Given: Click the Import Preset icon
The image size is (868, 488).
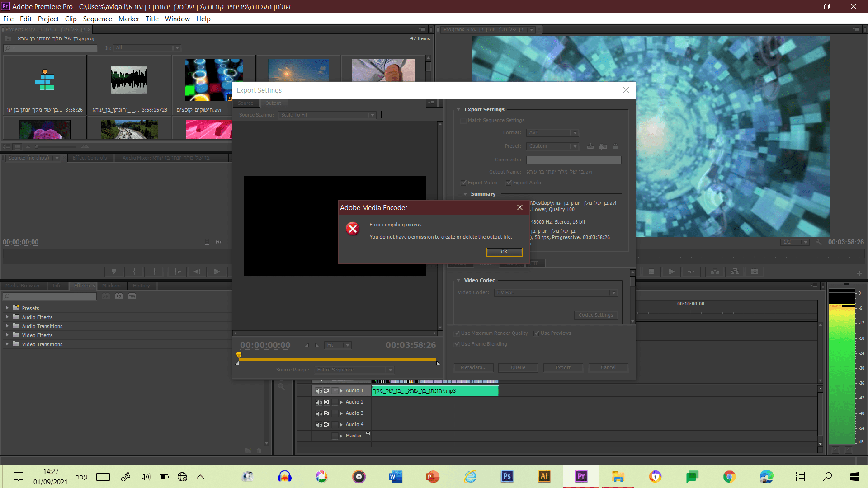Looking at the screenshot, I should [x=603, y=146].
